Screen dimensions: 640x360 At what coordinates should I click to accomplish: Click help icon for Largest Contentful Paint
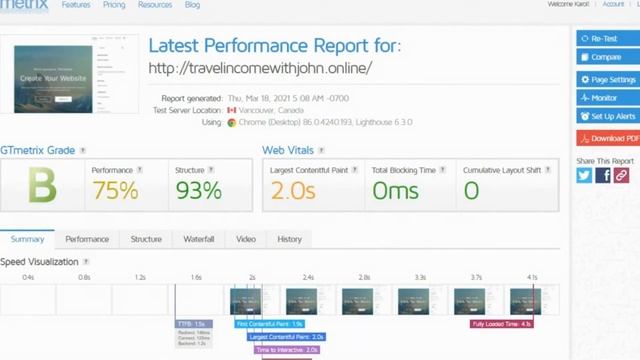tap(355, 170)
